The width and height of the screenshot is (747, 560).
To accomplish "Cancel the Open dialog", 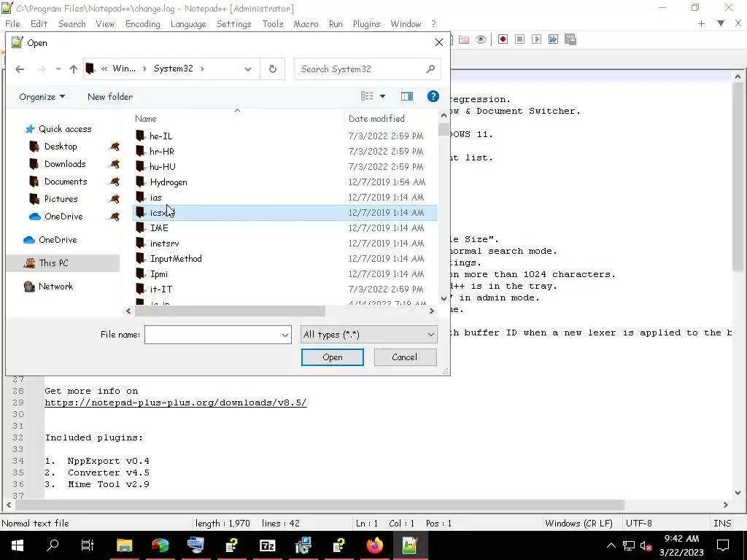I will (405, 357).
